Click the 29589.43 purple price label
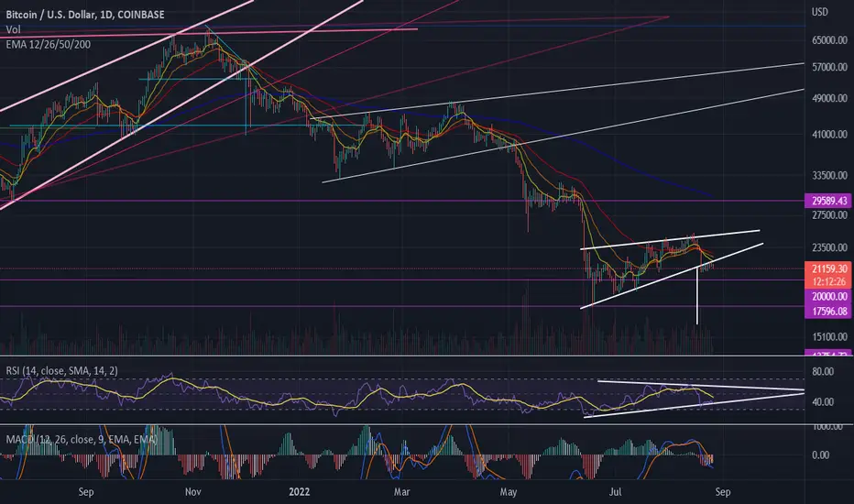Viewport: 854px width, 504px height. 829,201
